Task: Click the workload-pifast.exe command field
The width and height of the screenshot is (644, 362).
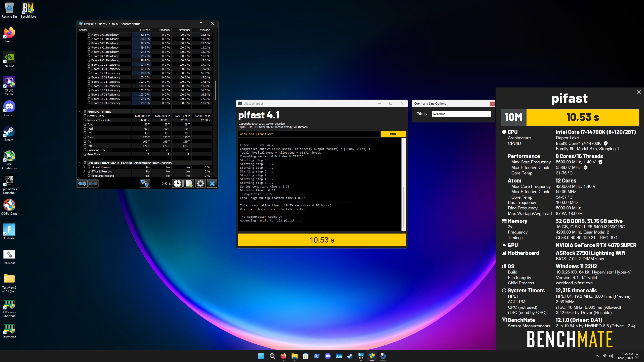Action: pos(309,134)
